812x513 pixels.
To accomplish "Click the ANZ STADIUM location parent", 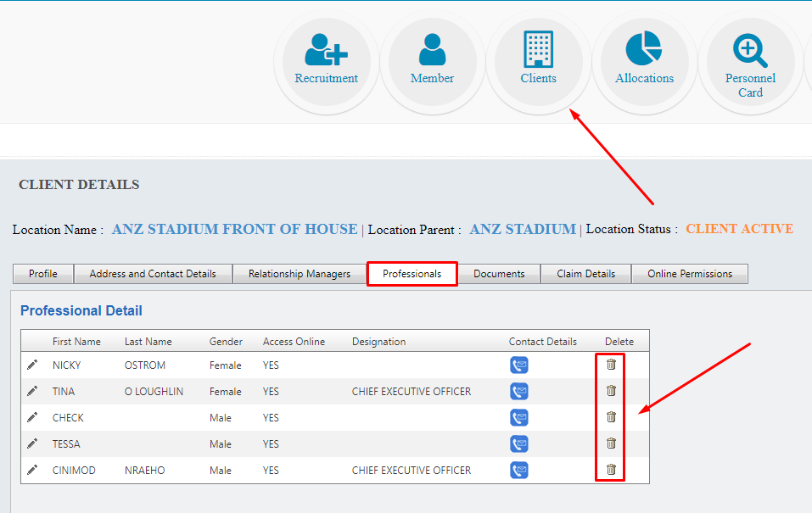I will (523, 229).
